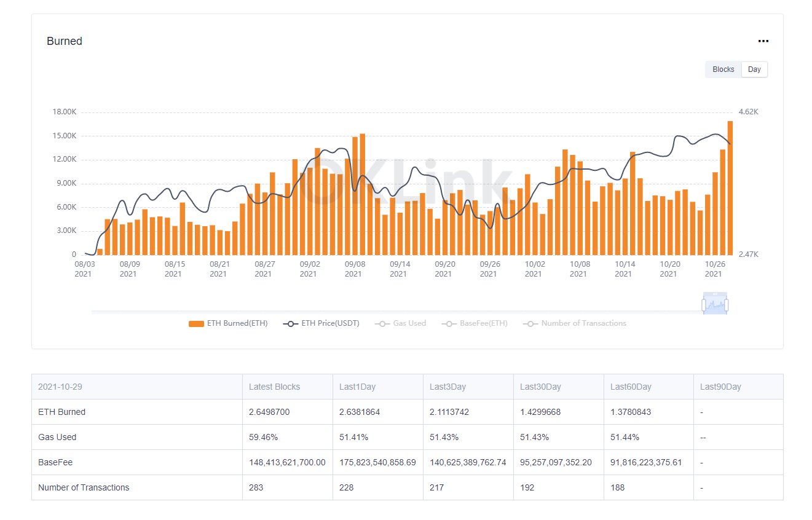Click the 09/08 2021 x-axis date label

(355, 269)
